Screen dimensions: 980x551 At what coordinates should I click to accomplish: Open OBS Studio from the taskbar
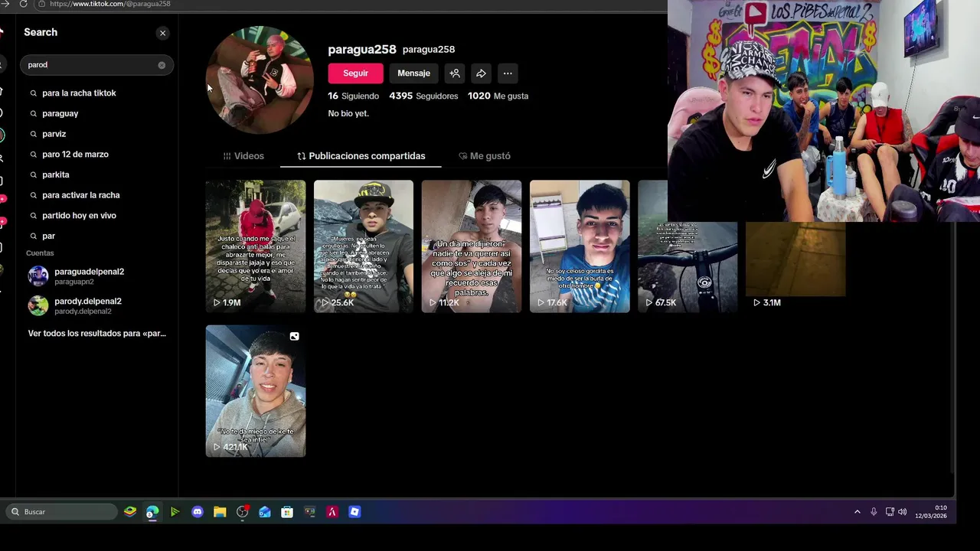[x=242, y=512]
